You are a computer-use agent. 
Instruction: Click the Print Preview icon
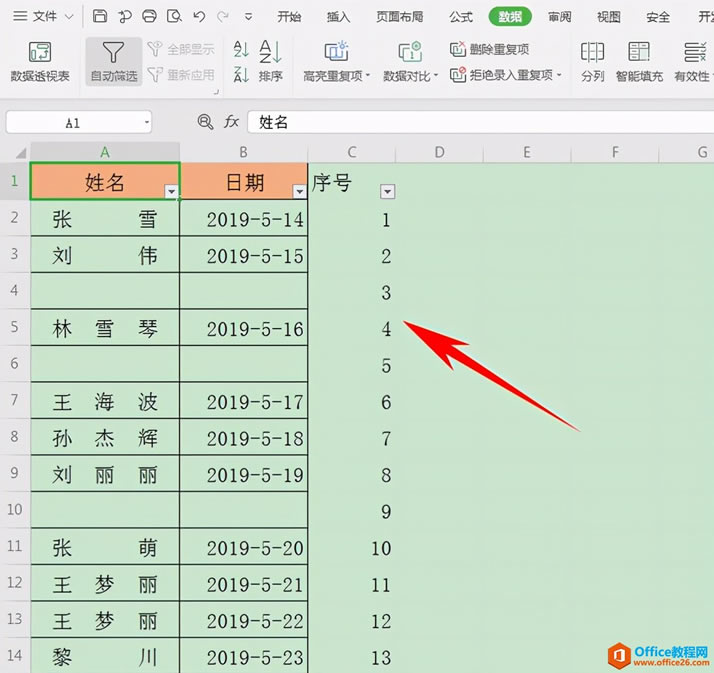click(x=174, y=17)
